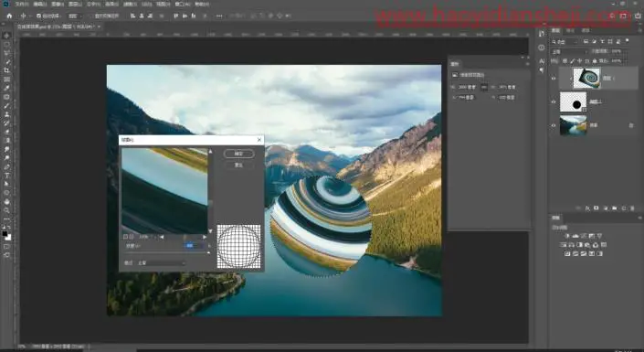This screenshot has height=352, width=644.
Task: Select the Gradient tool
Action: click(6, 141)
